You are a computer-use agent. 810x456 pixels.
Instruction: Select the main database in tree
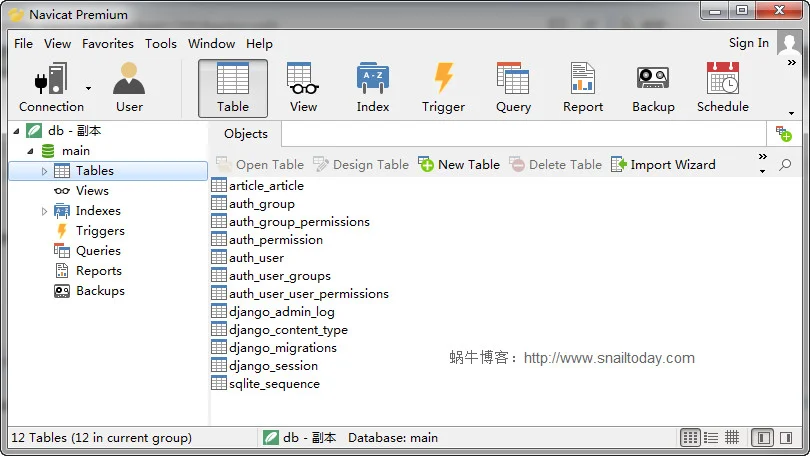pos(75,151)
